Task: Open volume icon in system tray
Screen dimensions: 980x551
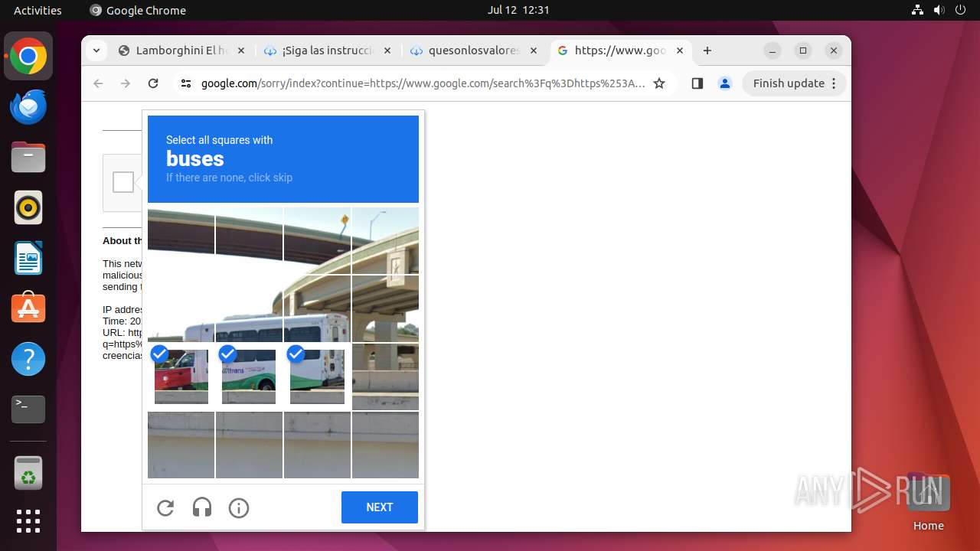Action: [x=939, y=10]
